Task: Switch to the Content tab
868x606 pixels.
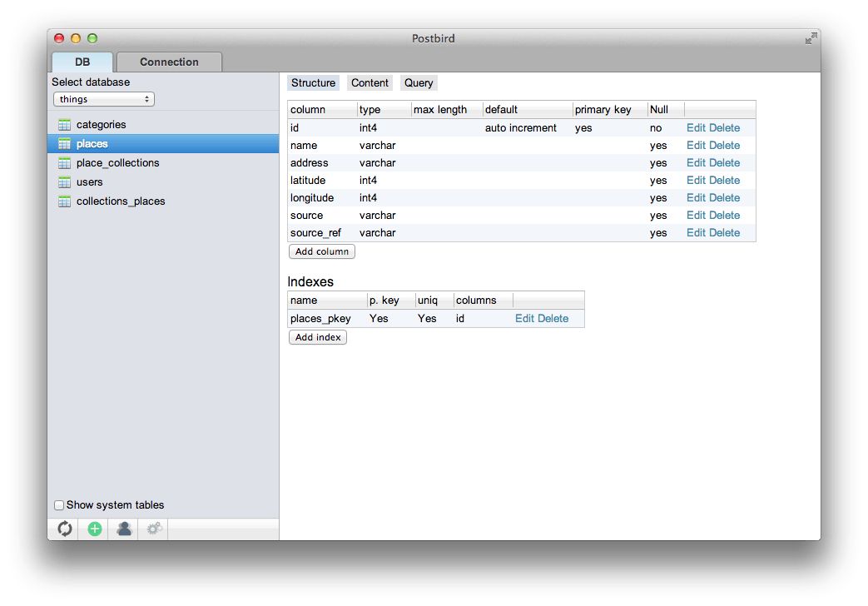Action: coord(370,82)
